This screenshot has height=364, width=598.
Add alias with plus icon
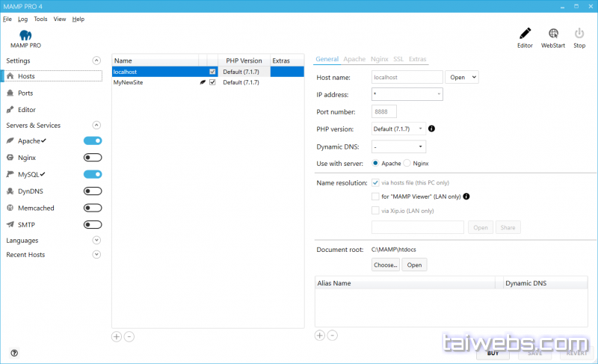click(320, 336)
